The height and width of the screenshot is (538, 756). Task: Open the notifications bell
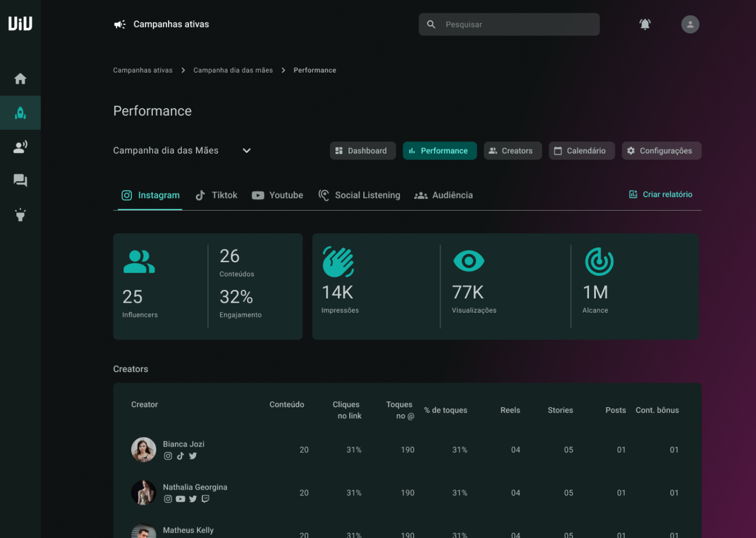click(x=645, y=24)
